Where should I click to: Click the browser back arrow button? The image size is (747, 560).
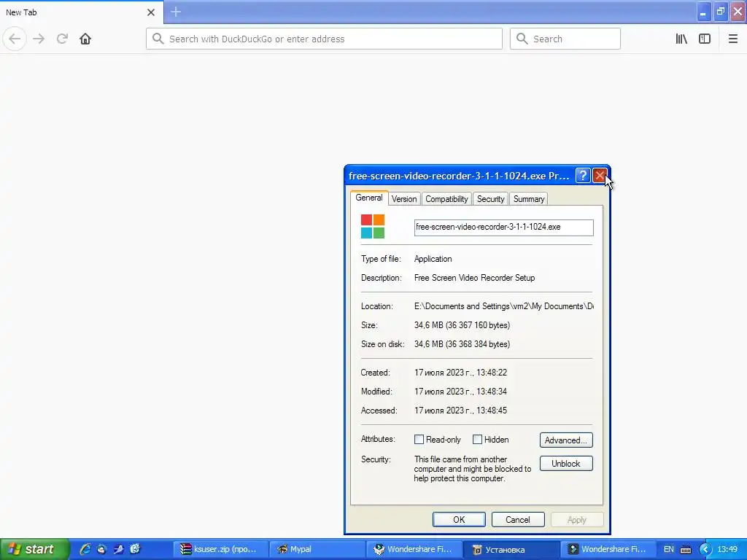(x=15, y=39)
